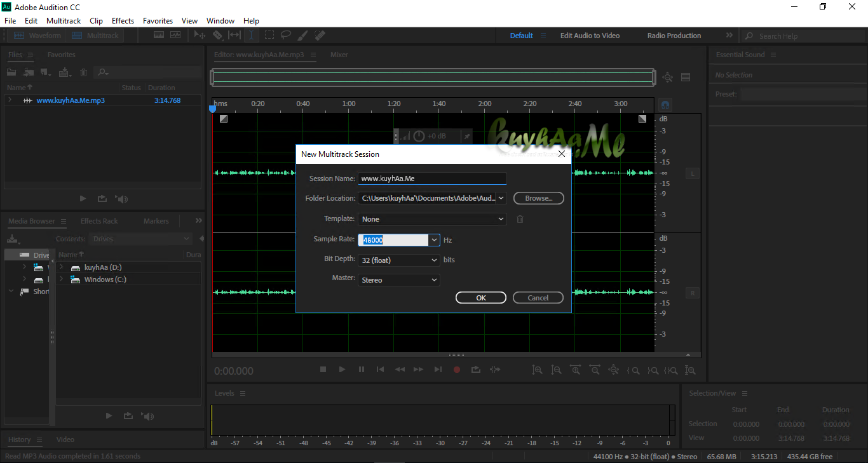Open the Sample Rate dropdown
Viewport: 868px width, 463px height.
coord(434,240)
